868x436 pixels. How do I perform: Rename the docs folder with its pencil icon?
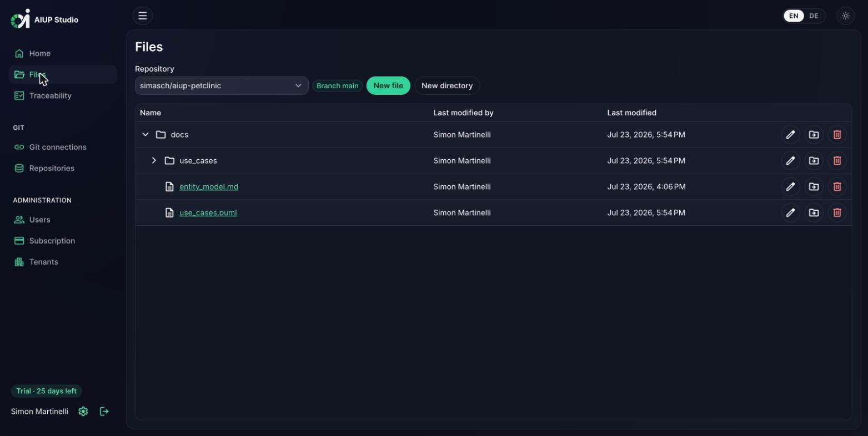[790, 135]
